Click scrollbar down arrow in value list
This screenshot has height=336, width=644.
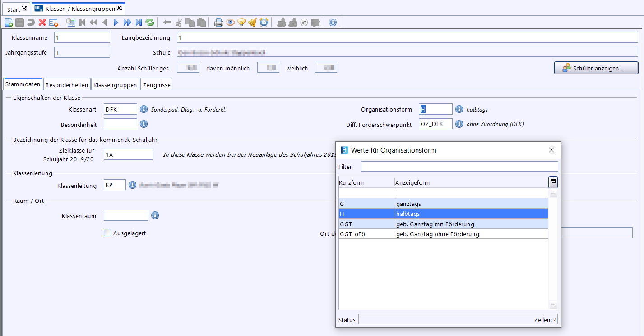click(553, 305)
